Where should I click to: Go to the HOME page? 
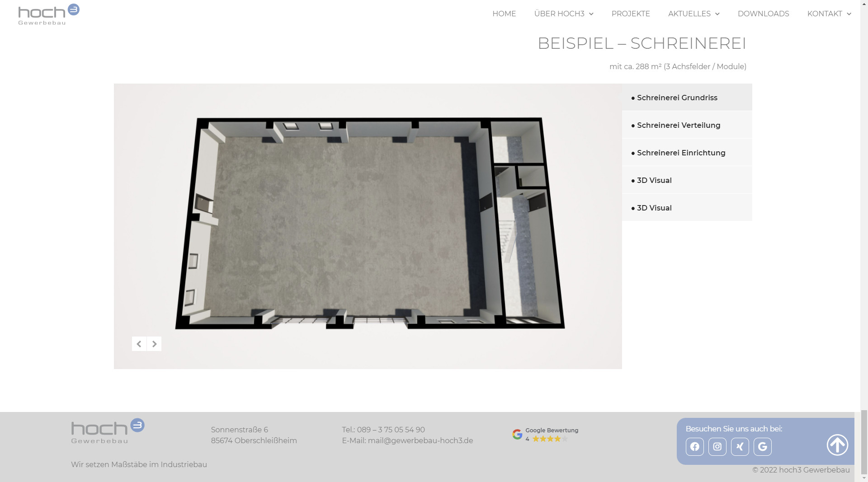[x=504, y=14]
